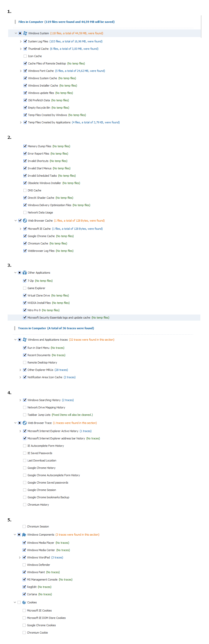
Task: Expand the Windows Font Cache node
Action: click(21, 71)
